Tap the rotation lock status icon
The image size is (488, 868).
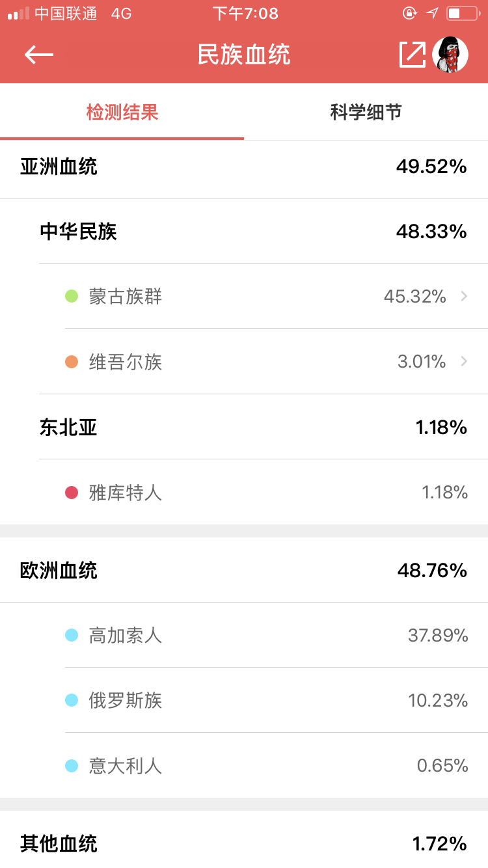(409, 13)
